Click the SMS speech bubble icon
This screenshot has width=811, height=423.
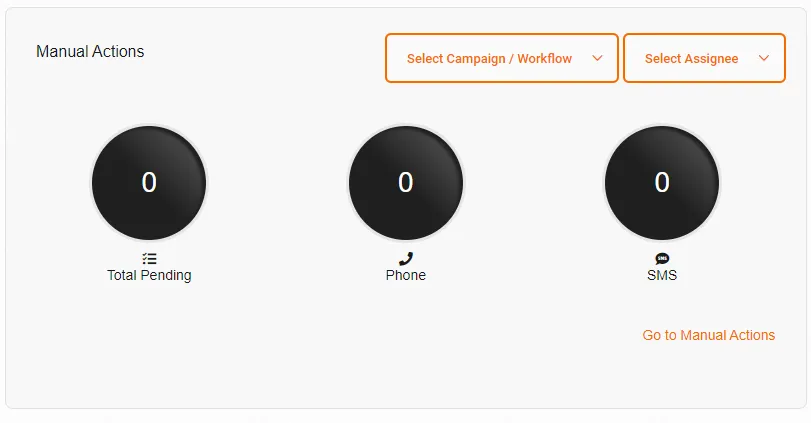pyautogui.click(x=662, y=258)
